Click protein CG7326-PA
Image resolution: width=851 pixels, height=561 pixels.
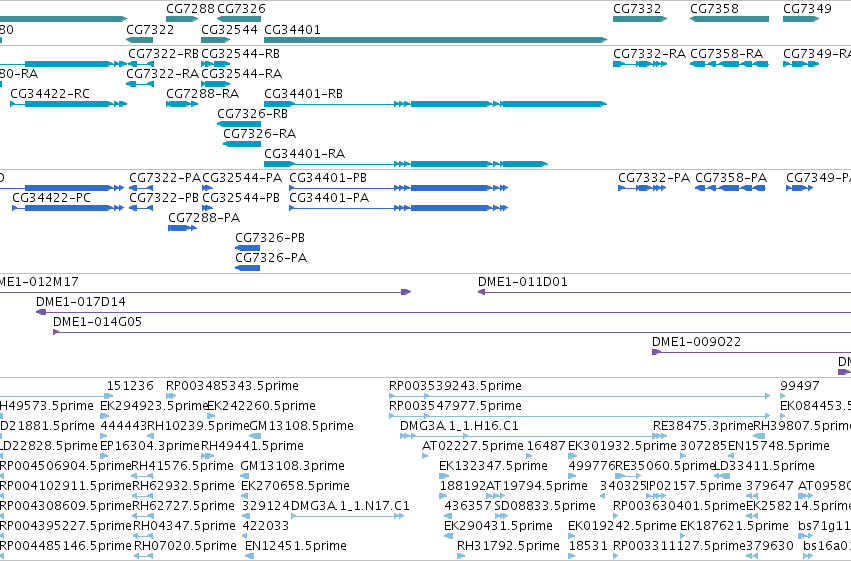[x=247, y=268]
